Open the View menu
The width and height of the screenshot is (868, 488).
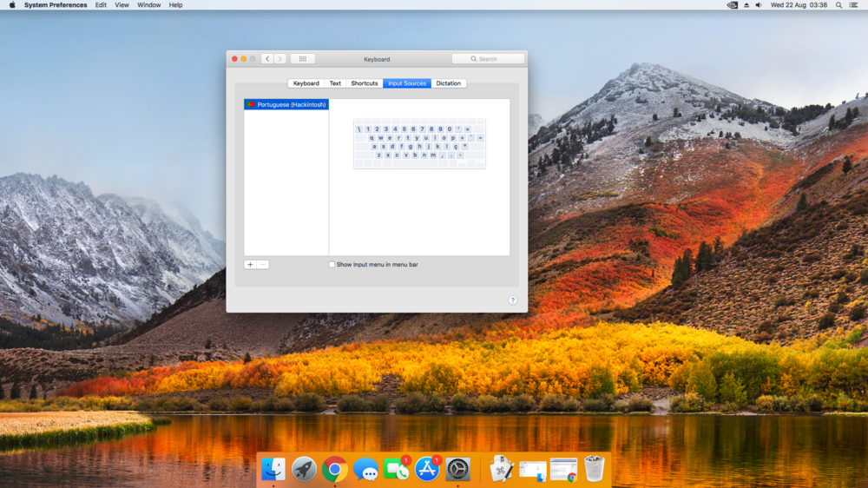(122, 5)
